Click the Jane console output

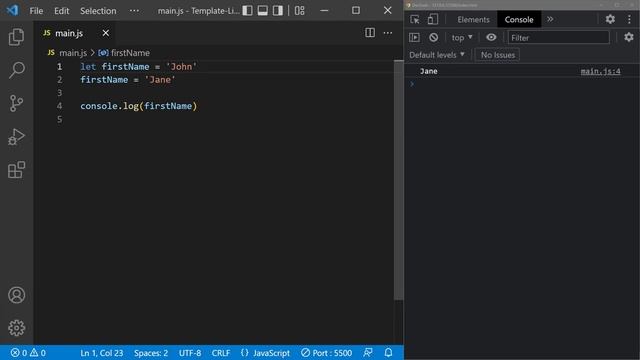click(x=429, y=71)
